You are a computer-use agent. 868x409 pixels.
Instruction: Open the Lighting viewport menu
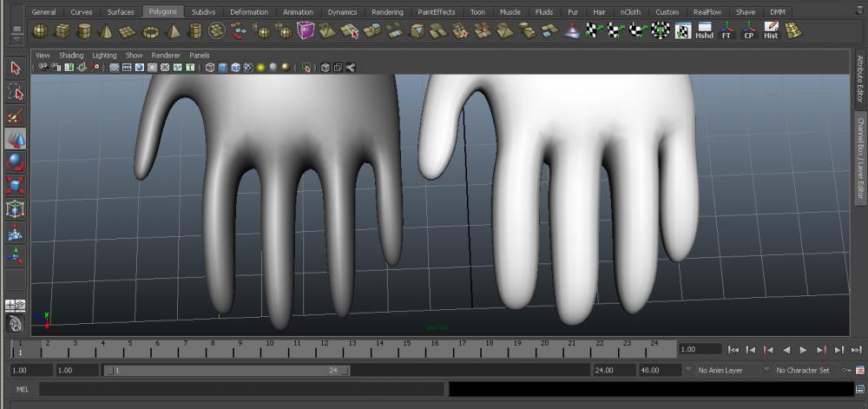[x=104, y=55]
